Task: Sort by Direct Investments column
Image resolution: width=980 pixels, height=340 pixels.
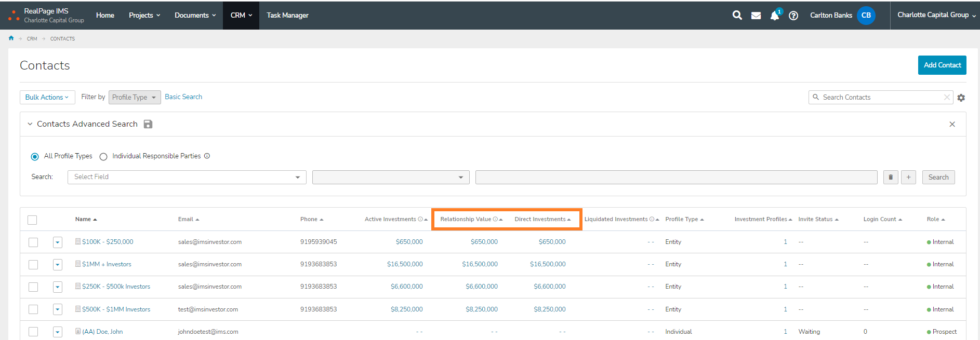Action: point(542,219)
